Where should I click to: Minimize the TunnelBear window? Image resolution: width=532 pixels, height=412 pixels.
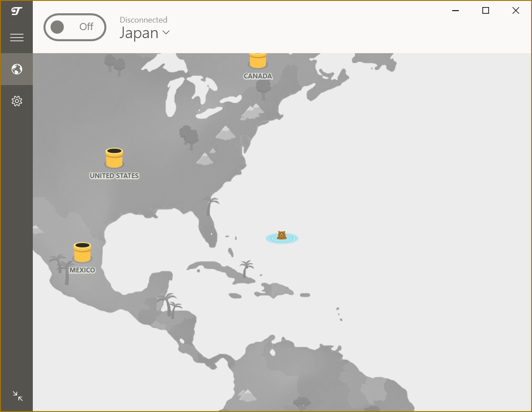pyautogui.click(x=456, y=11)
